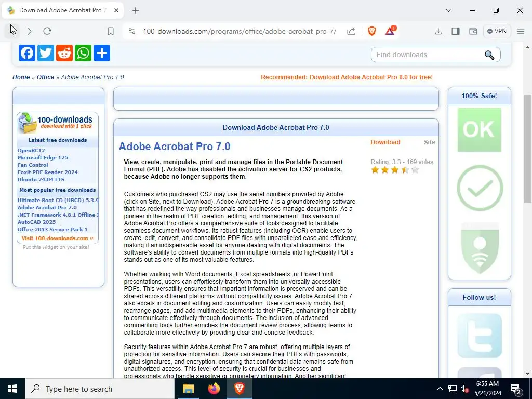This screenshot has width=532, height=399.
Task: Click the taskbar clock and date
Action: (487, 389)
